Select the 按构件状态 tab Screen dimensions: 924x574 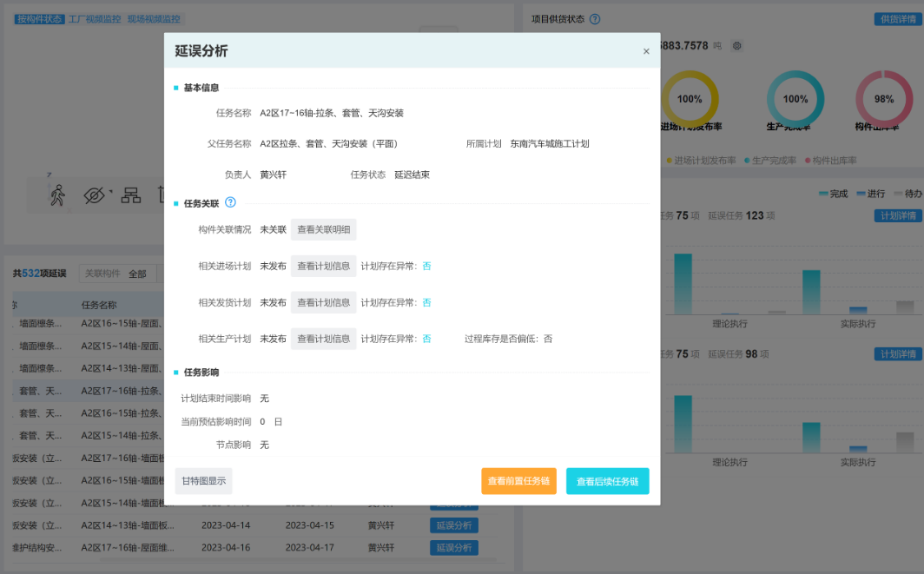click(x=39, y=18)
